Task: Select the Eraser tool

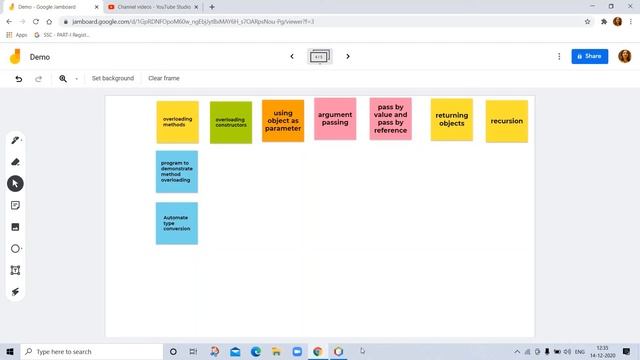Action: tap(15, 162)
